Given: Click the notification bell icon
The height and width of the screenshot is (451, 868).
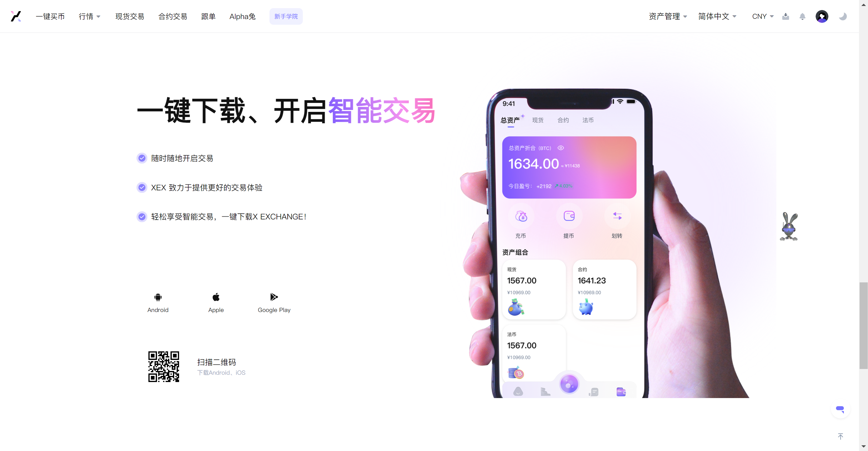Looking at the screenshot, I should coord(803,16).
